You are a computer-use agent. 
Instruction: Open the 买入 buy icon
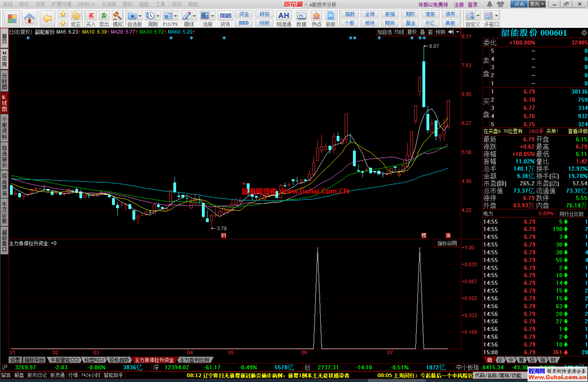click(x=91, y=18)
